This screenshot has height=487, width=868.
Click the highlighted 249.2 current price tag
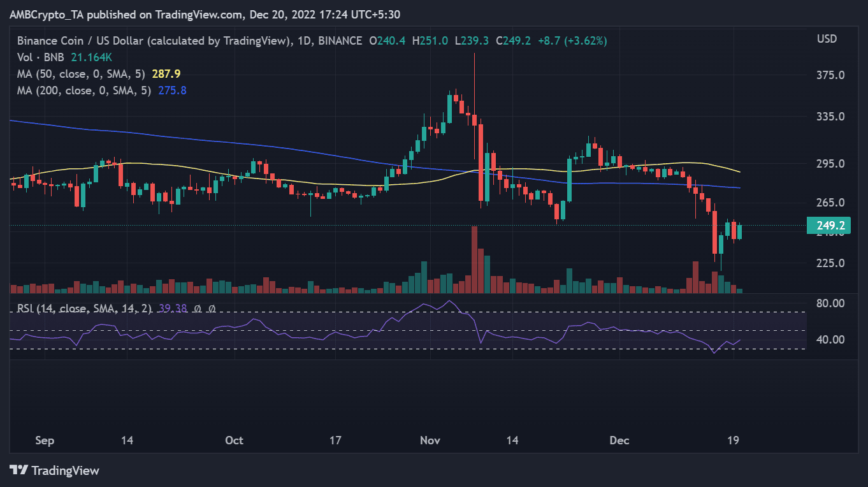tap(828, 225)
